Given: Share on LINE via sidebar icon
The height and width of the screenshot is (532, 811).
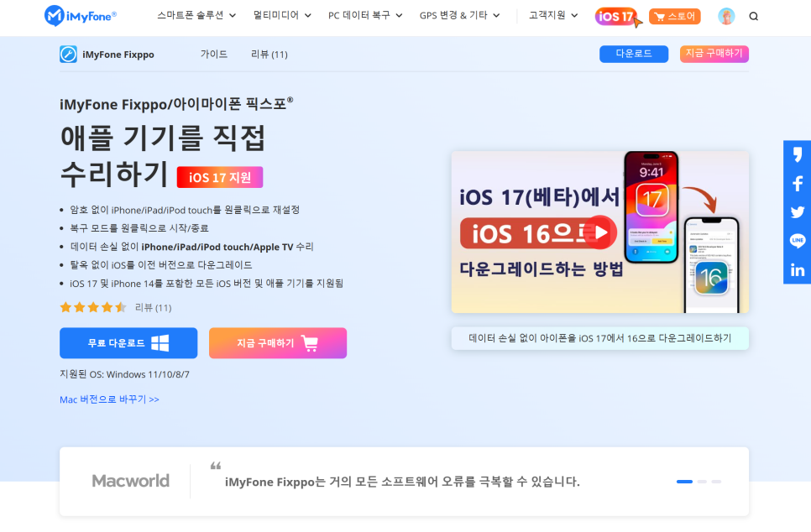Looking at the screenshot, I should pyautogui.click(x=797, y=241).
